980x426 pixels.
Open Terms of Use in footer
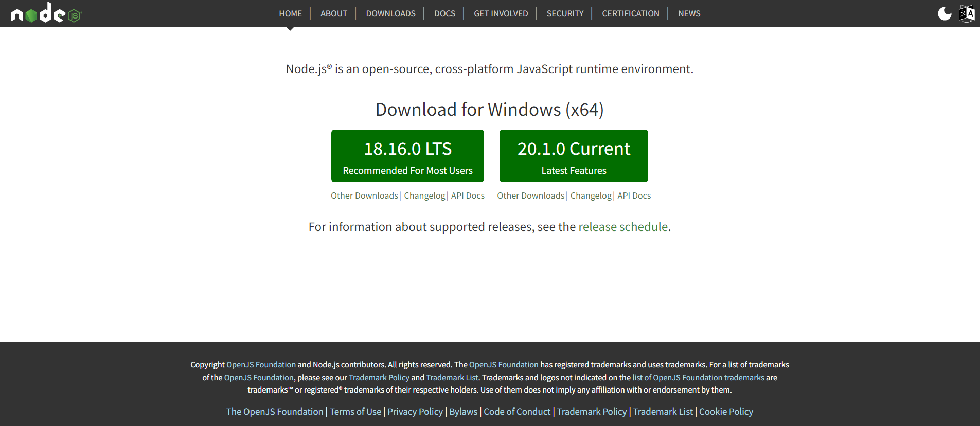click(x=355, y=412)
